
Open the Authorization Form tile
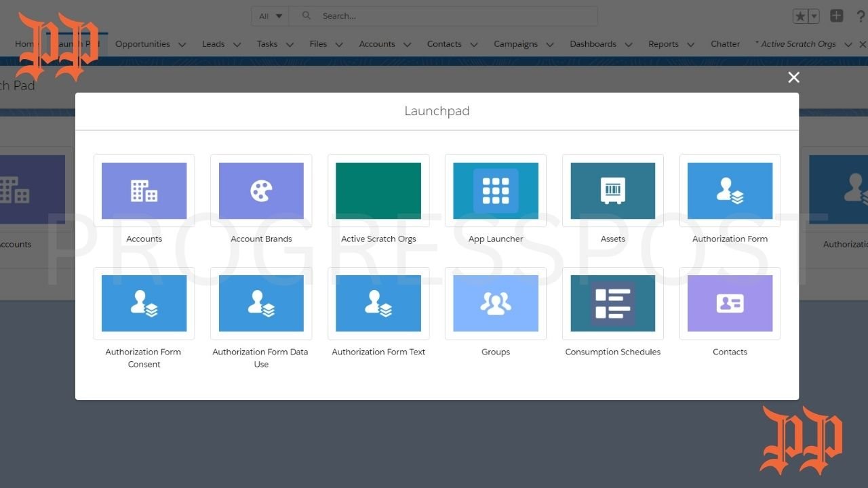click(730, 191)
